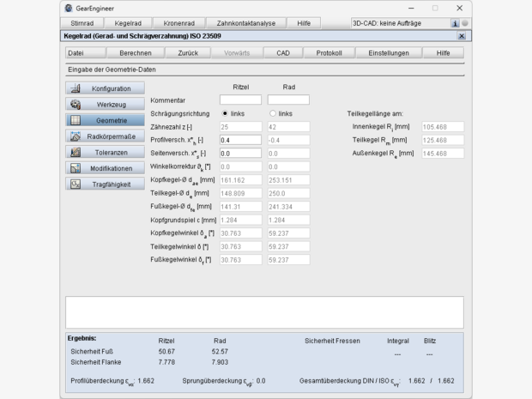532x399 pixels.
Task: Select the Geometrie section
Action: coord(104,120)
